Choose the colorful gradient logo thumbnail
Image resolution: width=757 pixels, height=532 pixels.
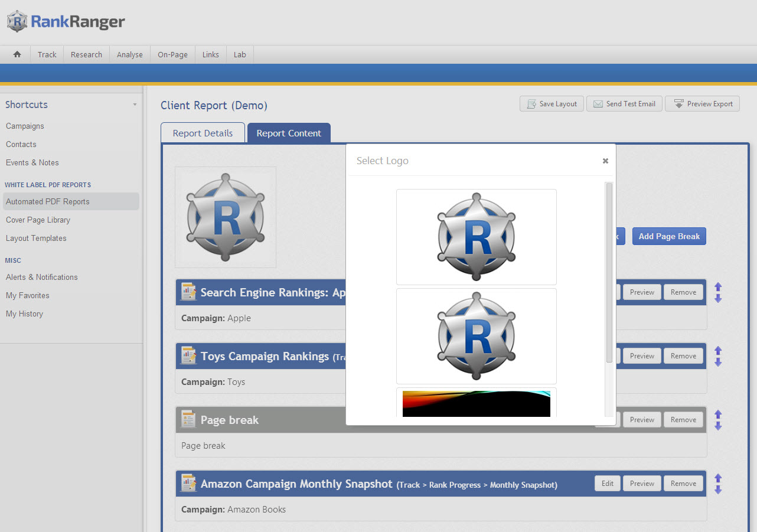pos(476,403)
